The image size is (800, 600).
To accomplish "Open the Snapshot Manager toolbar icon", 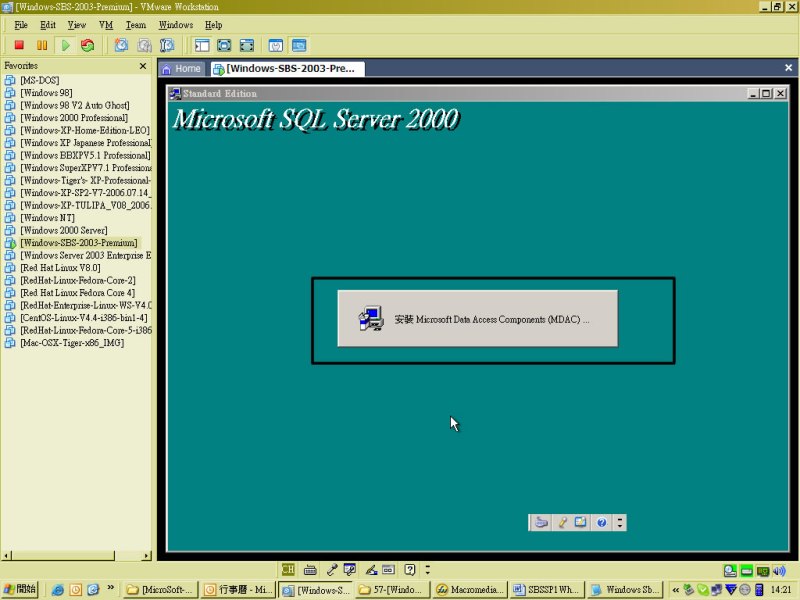I will pyautogui.click(x=167, y=45).
